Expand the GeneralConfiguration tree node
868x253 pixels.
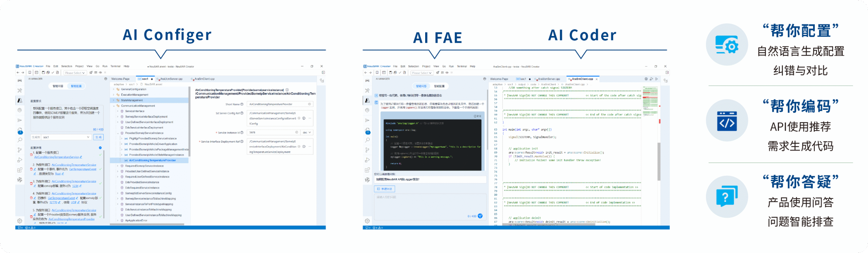[x=114, y=90]
